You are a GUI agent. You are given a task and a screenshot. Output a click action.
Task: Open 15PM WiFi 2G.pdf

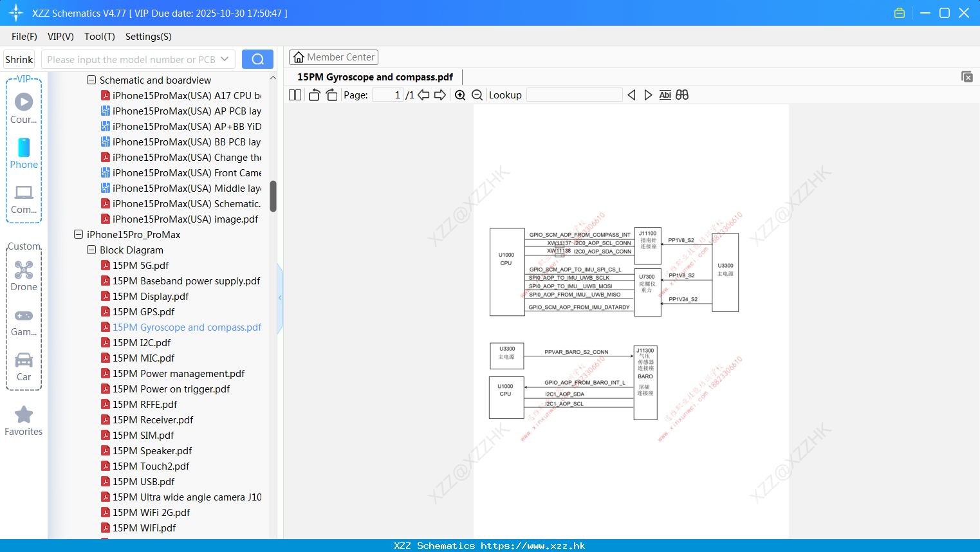(x=145, y=513)
